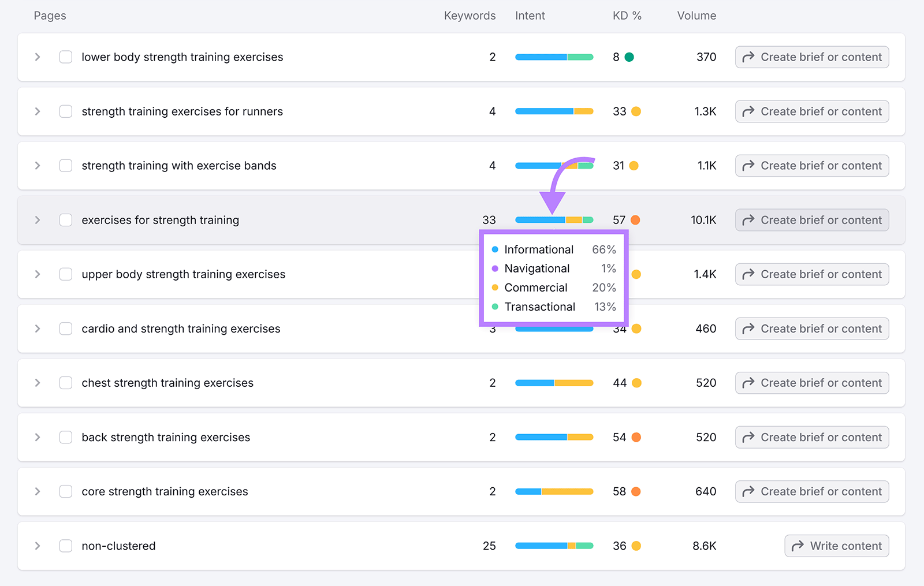Click the purple Navigational dot in the legend popup

[494, 268]
